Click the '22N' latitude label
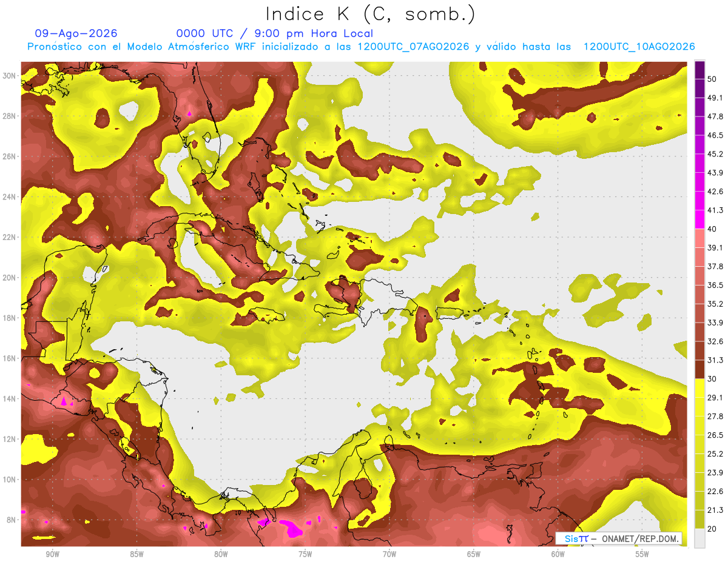 pyautogui.click(x=10, y=237)
